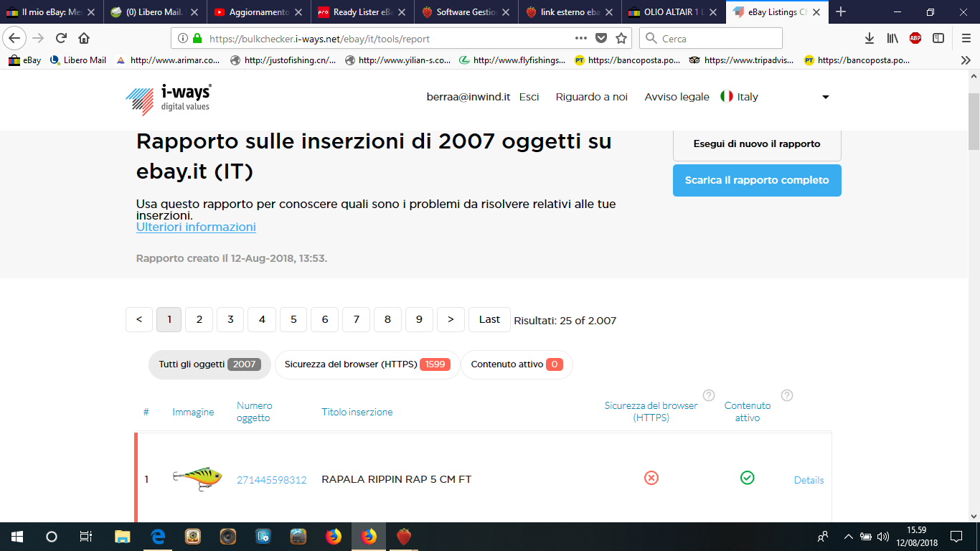This screenshot has height=551, width=980.
Task: Go to results page 9
Action: (x=419, y=319)
